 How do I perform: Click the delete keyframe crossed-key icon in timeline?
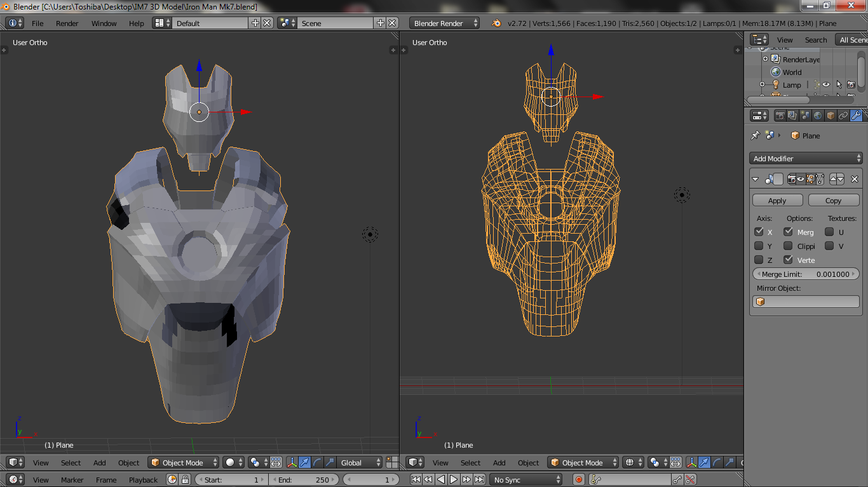coord(690,480)
